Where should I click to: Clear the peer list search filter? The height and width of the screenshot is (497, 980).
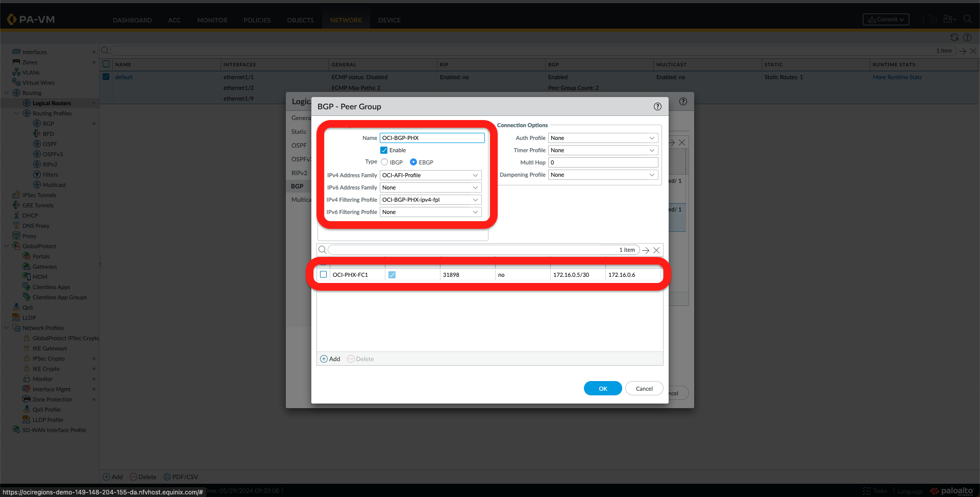click(x=656, y=250)
